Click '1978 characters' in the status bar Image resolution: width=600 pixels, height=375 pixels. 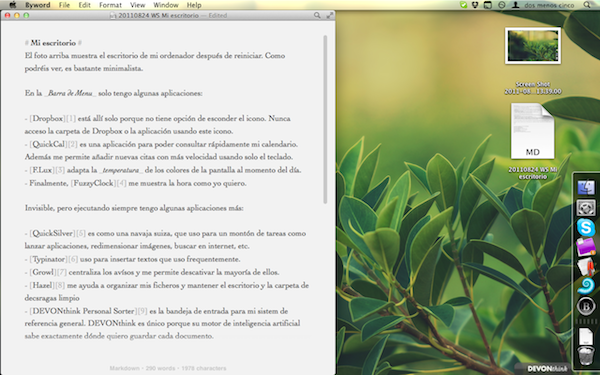pos(204,368)
